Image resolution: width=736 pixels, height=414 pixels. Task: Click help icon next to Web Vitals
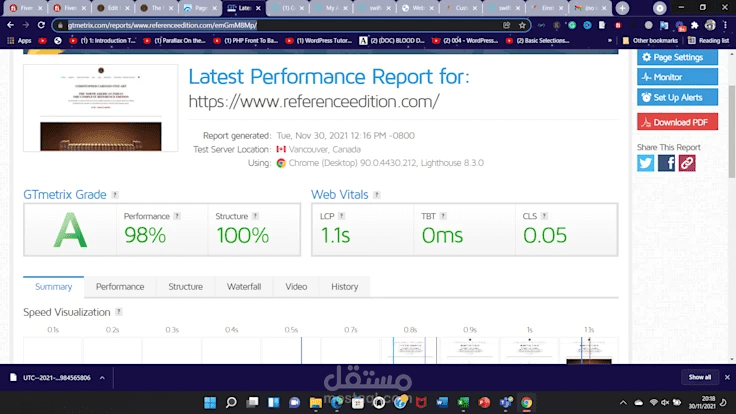pos(376,195)
